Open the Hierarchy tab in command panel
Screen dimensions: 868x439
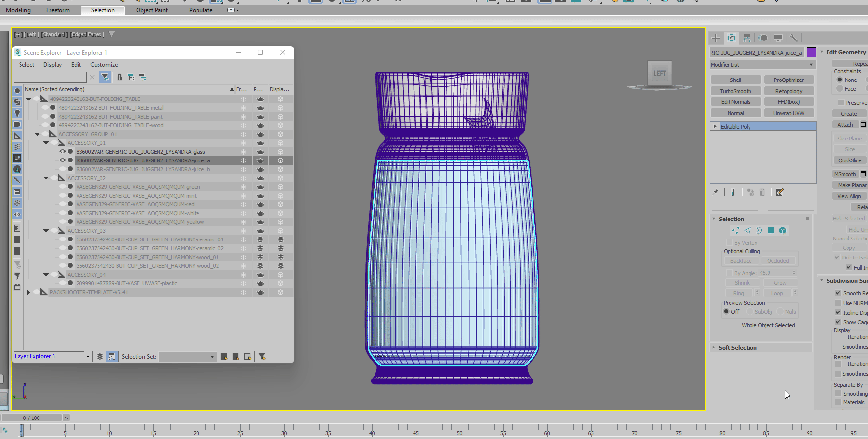click(747, 38)
